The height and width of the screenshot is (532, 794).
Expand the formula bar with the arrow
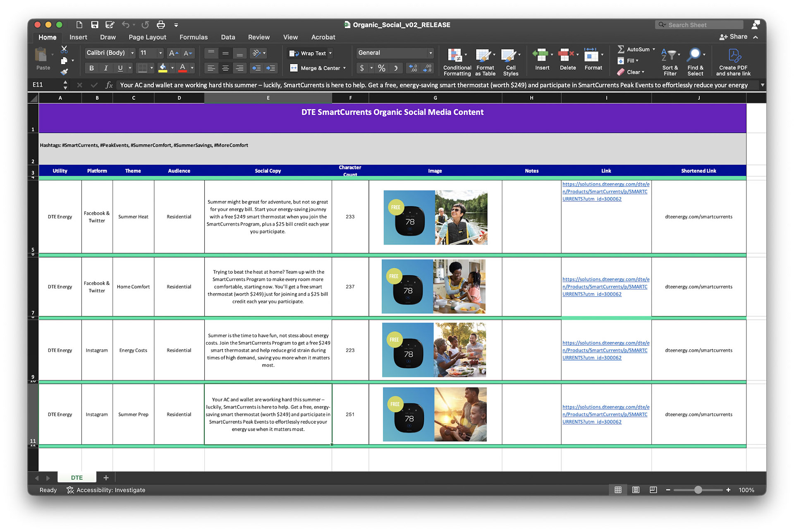coord(762,85)
